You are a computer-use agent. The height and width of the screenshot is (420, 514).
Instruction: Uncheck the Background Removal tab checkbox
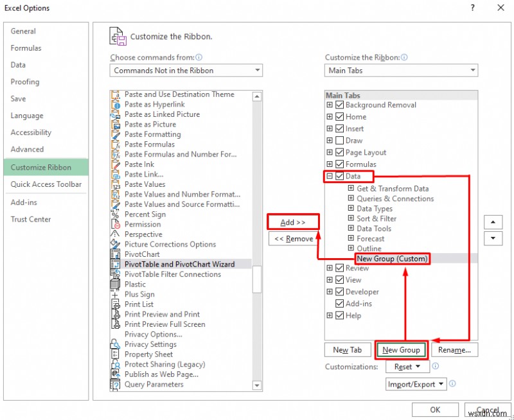coord(340,105)
